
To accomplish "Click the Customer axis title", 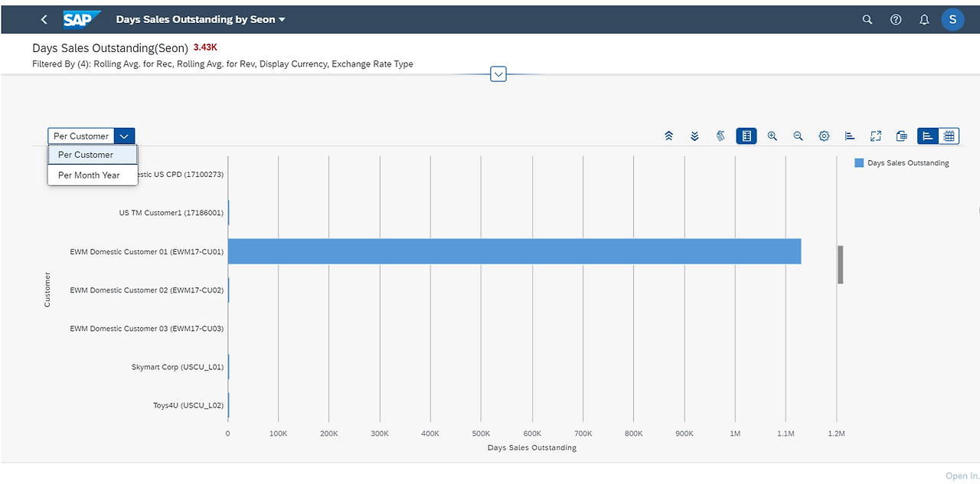I will (x=47, y=289).
